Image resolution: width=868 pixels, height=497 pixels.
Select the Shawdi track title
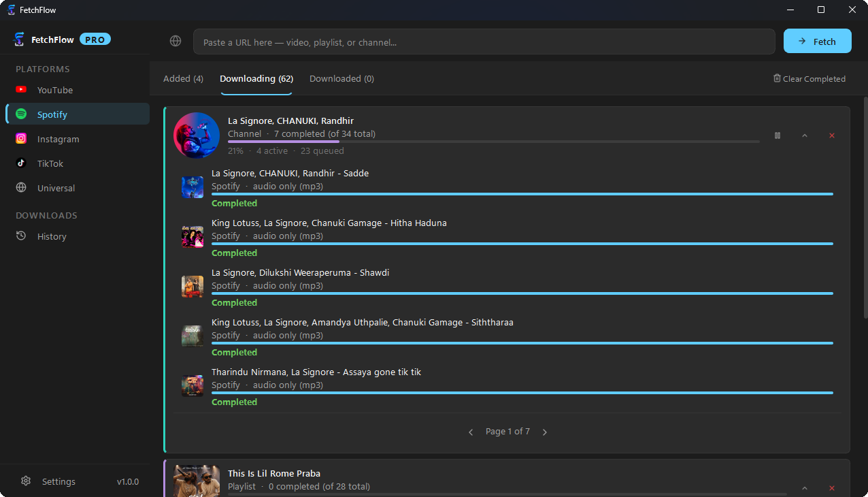pos(301,273)
